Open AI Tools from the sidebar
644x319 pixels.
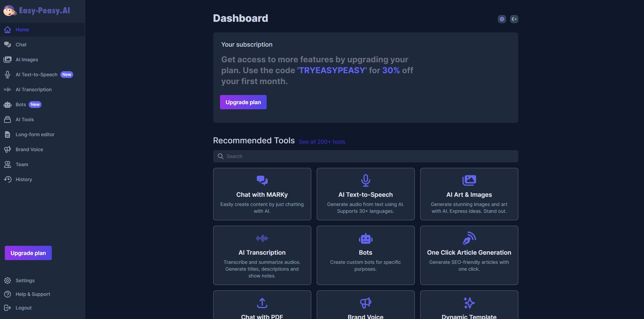coord(43,119)
